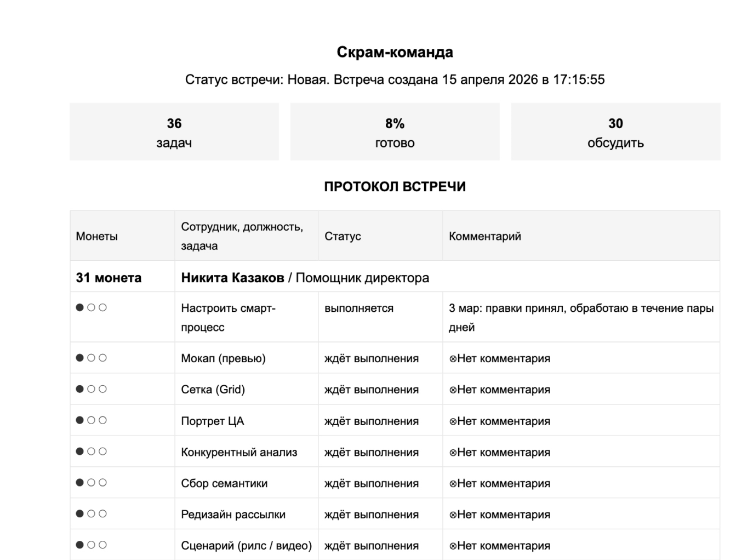Screen dimensions: 753x560
Task: Click the ⊗ icon in the Сбор семантики row
Action: pyautogui.click(x=453, y=484)
